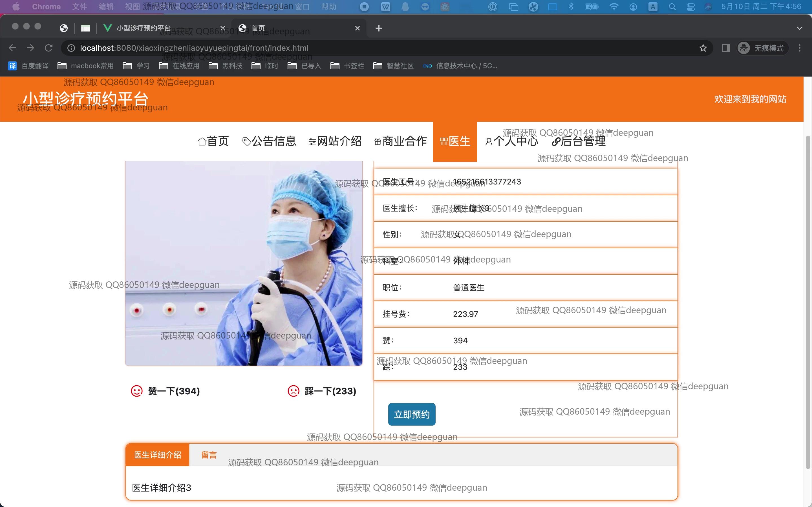This screenshot has width=812, height=507.
Task: Bookmark this page with the star icon
Action: pyautogui.click(x=703, y=48)
